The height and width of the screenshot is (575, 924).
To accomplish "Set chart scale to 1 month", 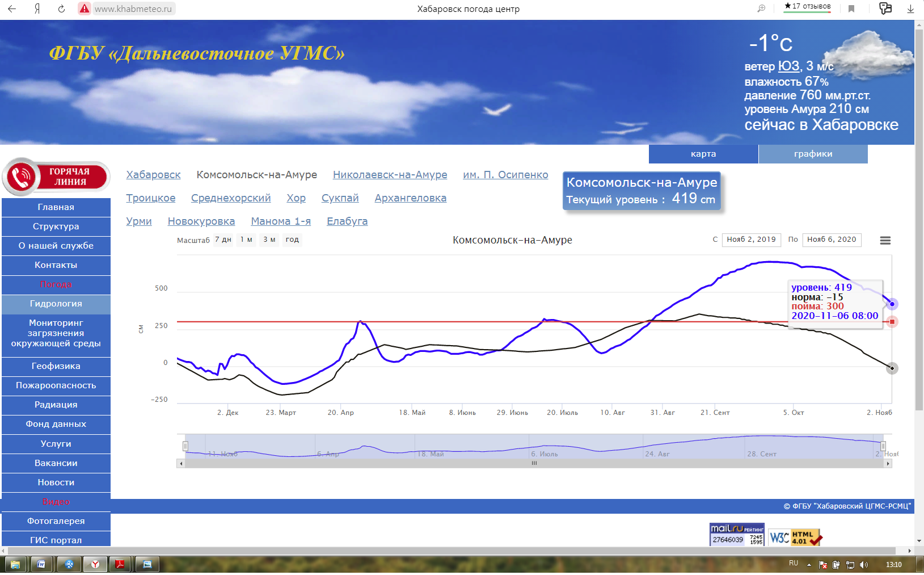I will point(246,240).
